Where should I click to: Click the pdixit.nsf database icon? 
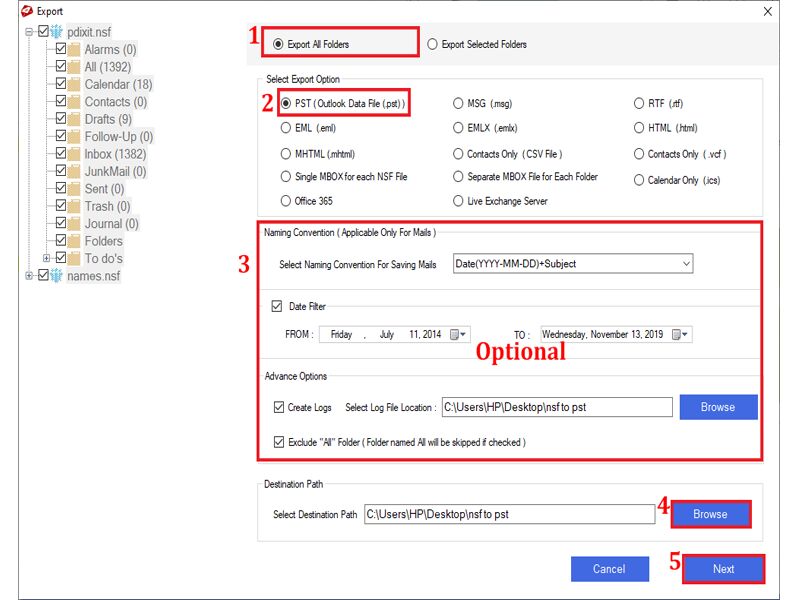coord(57,32)
